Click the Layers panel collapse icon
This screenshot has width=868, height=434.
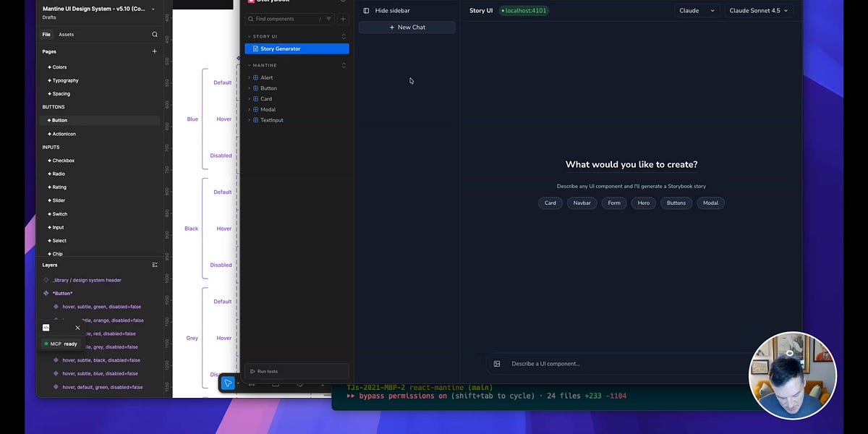154,265
